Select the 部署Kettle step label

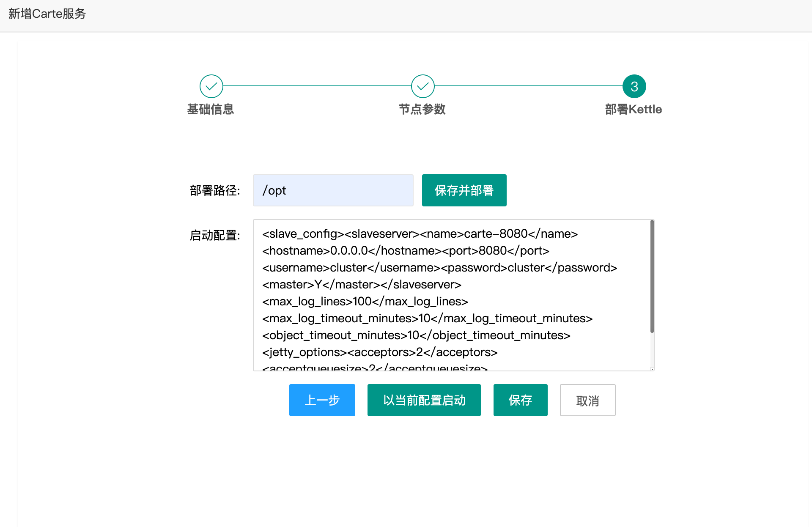pyautogui.click(x=633, y=109)
